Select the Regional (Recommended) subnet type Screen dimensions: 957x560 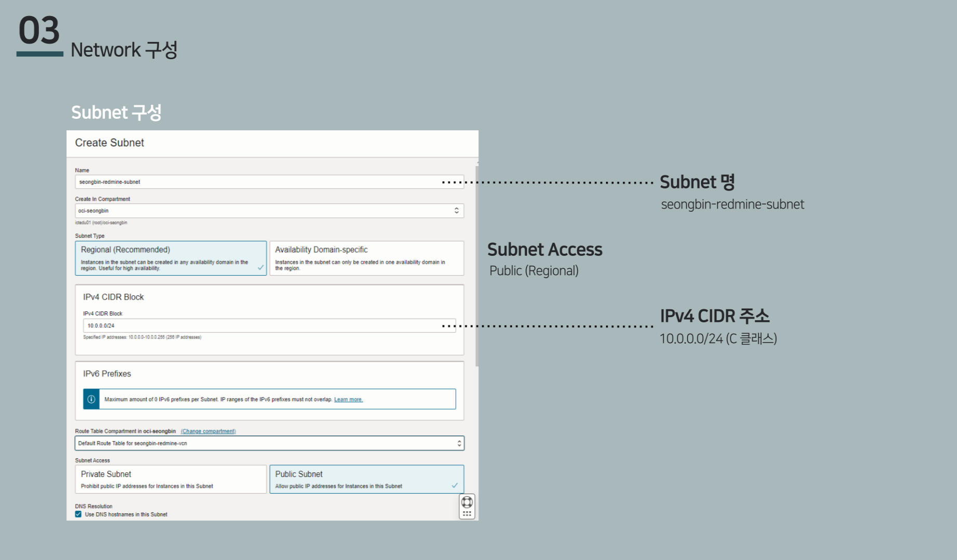pos(170,258)
